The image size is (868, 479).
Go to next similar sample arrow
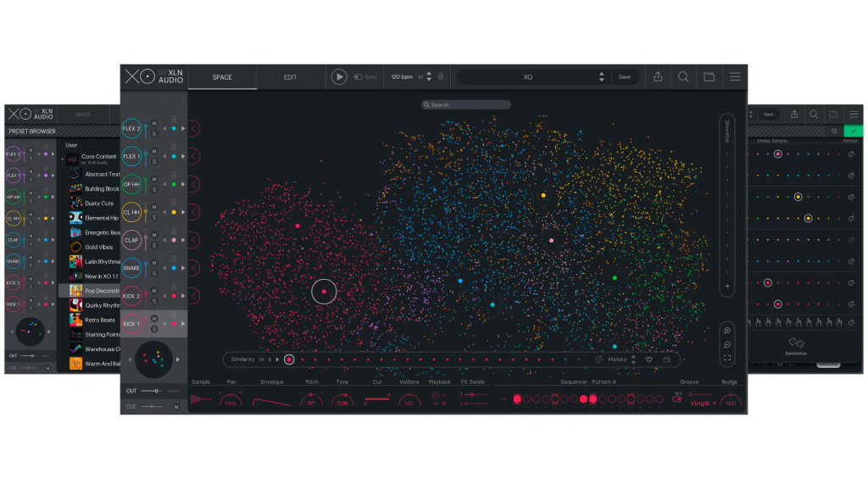click(x=277, y=359)
